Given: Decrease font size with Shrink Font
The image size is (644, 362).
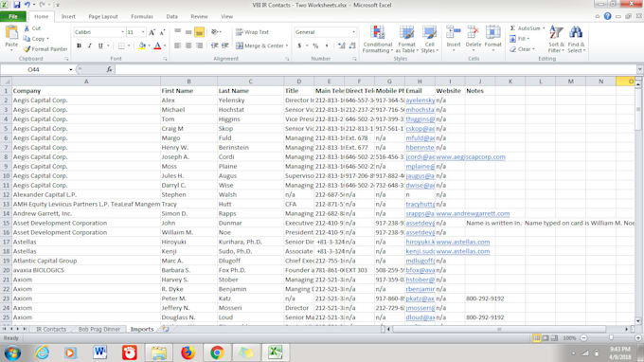Looking at the screenshot, I should click(162, 32).
